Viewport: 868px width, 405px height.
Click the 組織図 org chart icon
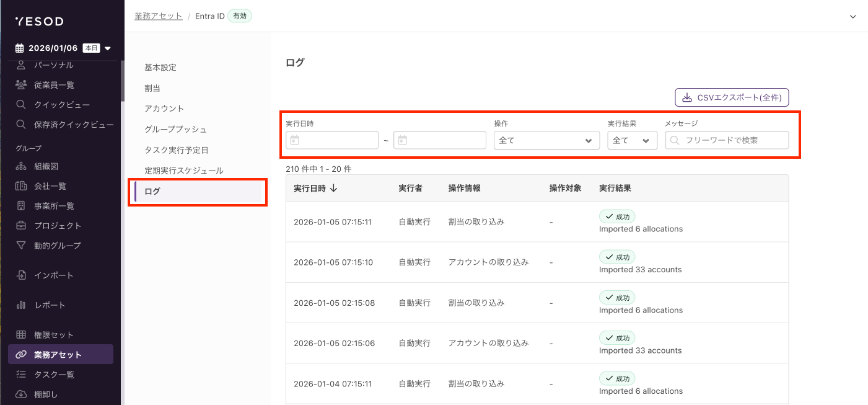[21, 166]
